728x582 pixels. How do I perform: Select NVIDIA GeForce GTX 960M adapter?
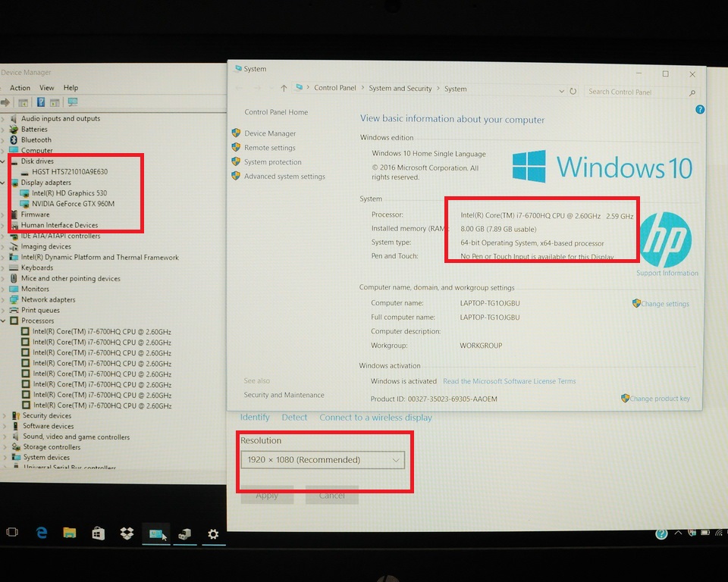73,204
